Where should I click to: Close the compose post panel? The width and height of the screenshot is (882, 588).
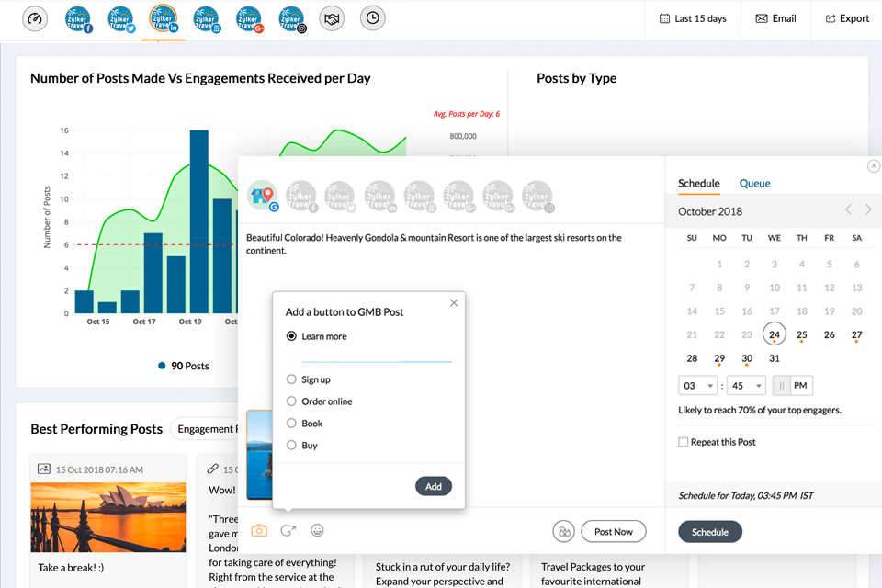[874, 166]
